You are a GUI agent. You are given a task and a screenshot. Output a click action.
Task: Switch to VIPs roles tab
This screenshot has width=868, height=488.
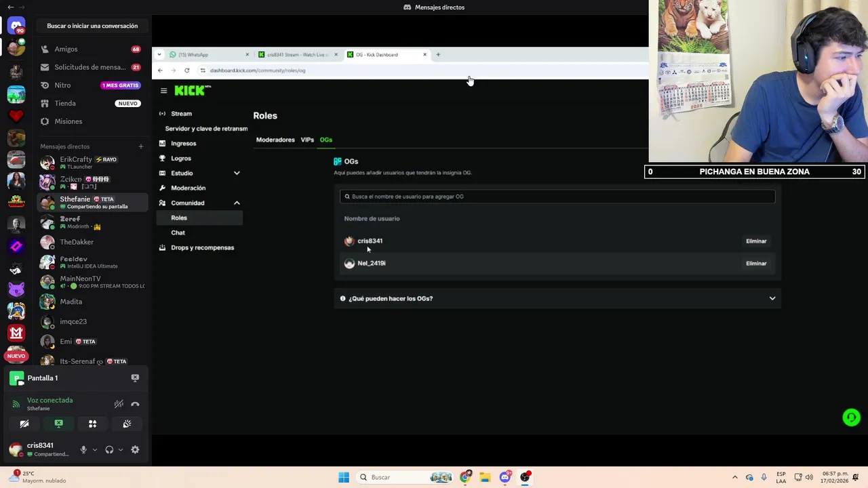coord(307,140)
